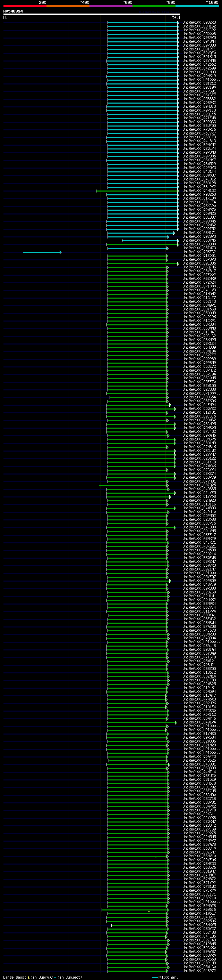Open hit UniRef100_Q8X1E4
Image resolution: width=222 pixels, height=980 pixels.
(199, 343)
